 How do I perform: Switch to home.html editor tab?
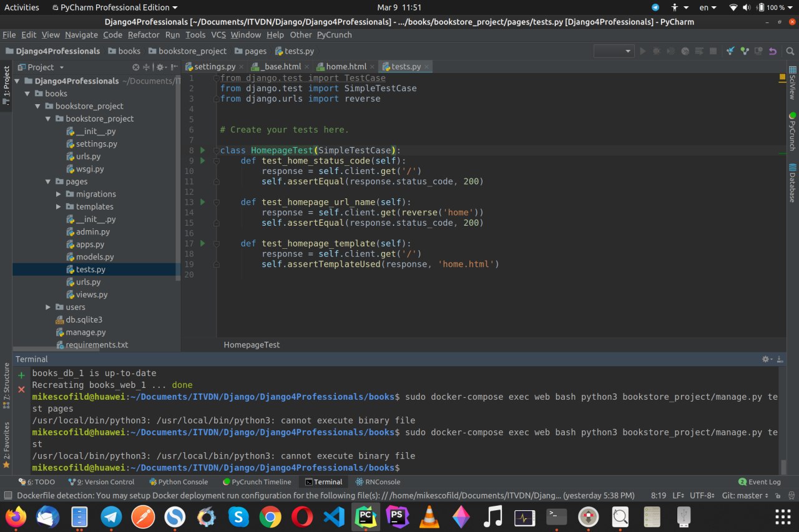(x=346, y=67)
